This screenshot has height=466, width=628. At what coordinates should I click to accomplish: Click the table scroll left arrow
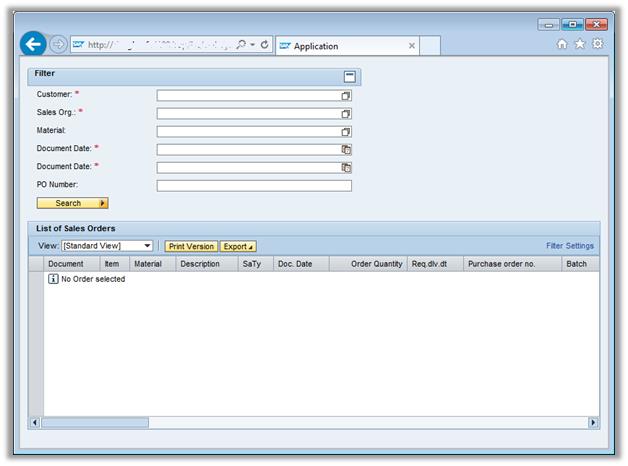pos(35,422)
